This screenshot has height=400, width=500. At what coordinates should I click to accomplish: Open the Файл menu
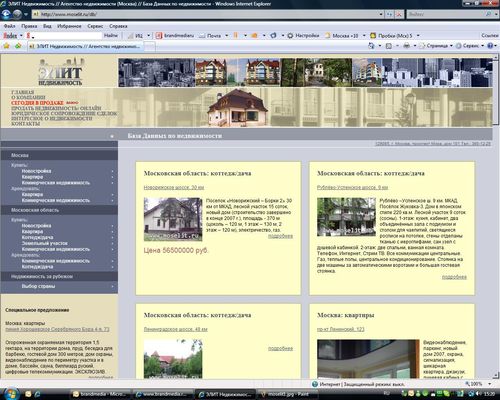pos(9,26)
